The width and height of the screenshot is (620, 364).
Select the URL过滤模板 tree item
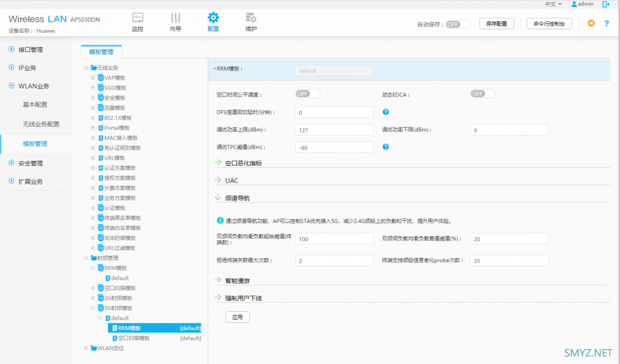(x=119, y=248)
